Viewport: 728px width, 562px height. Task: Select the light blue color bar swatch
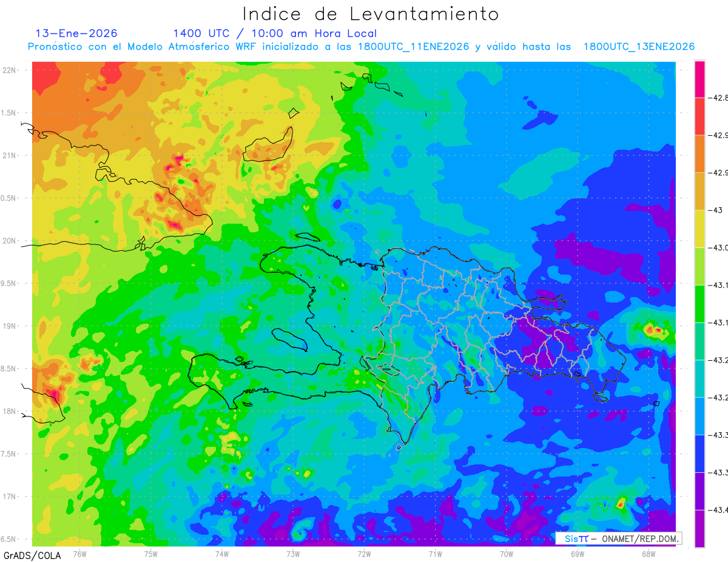tap(699, 416)
